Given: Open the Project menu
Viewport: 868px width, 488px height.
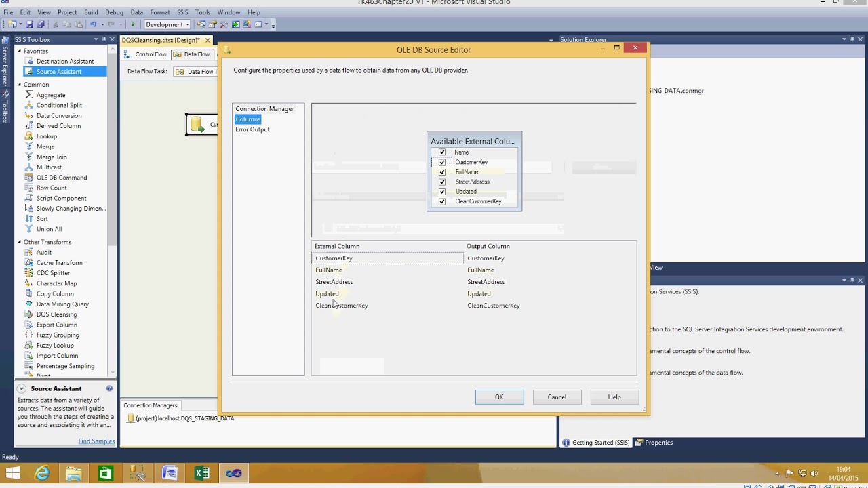Looking at the screenshot, I should [67, 12].
